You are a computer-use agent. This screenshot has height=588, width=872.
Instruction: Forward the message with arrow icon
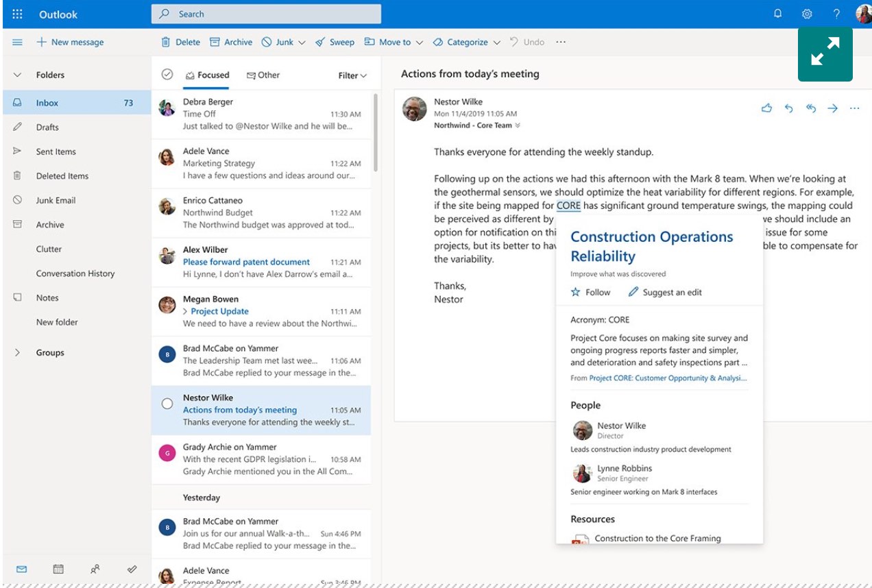(832, 108)
